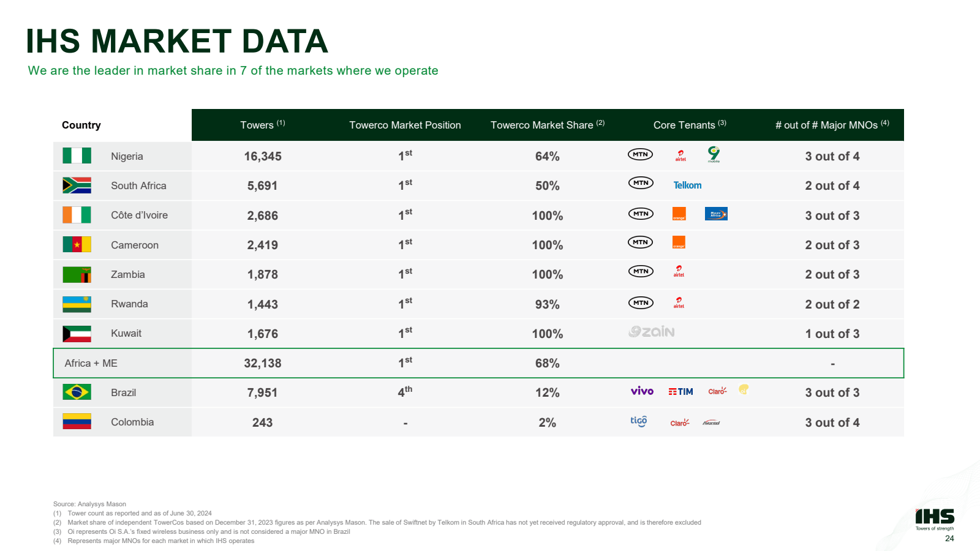Click the tigo logo in Colombia row
Viewport: 980px width, 551px height.
[x=639, y=421]
